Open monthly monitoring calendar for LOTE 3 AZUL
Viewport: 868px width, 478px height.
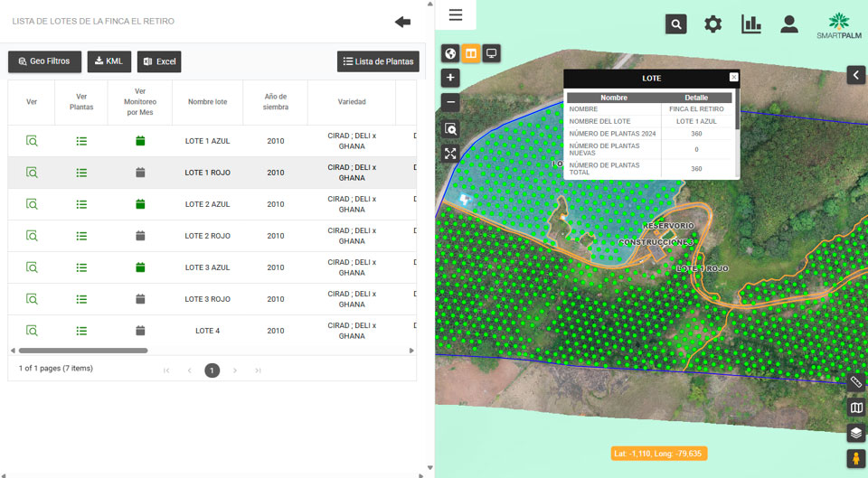click(140, 267)
